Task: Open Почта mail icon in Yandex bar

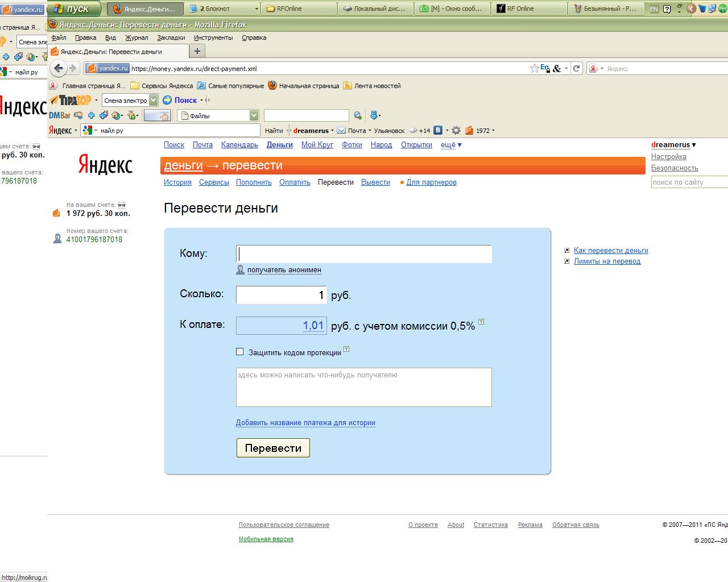Action: (341, 130)
